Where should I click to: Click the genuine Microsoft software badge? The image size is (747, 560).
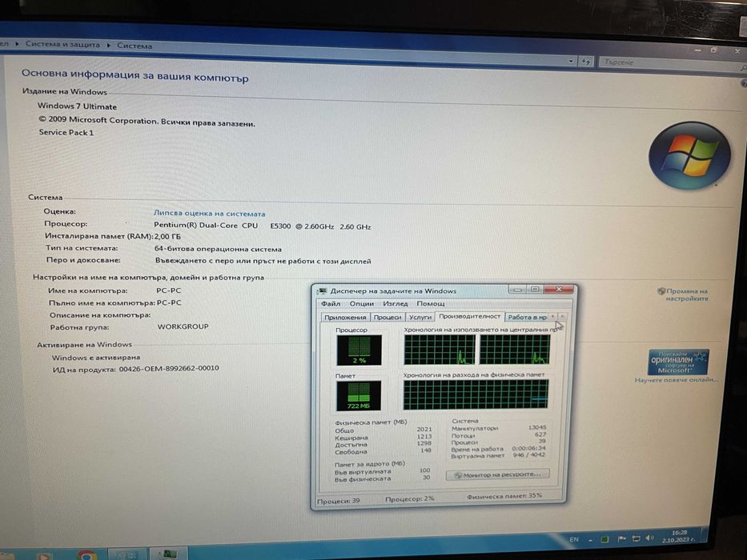678,362
